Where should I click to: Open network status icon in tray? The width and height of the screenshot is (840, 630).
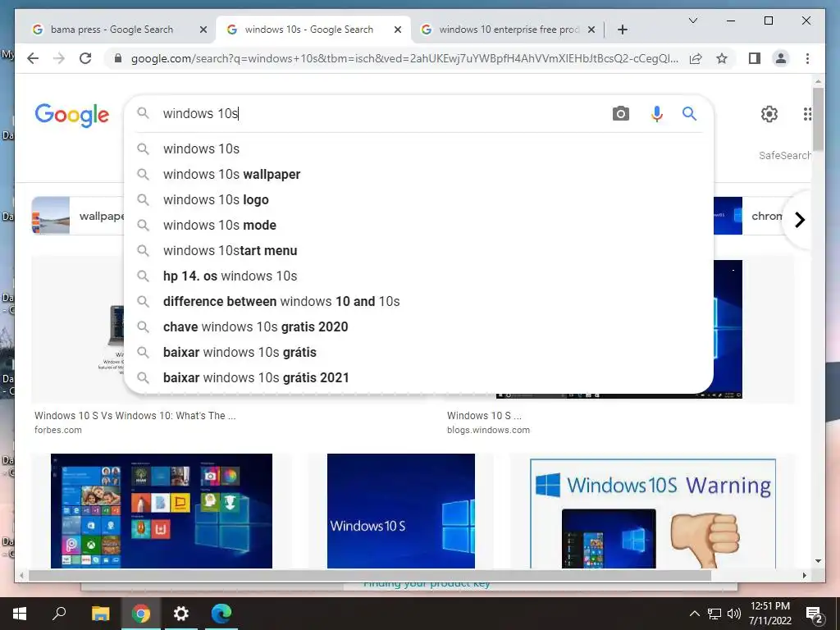(714, 614)
